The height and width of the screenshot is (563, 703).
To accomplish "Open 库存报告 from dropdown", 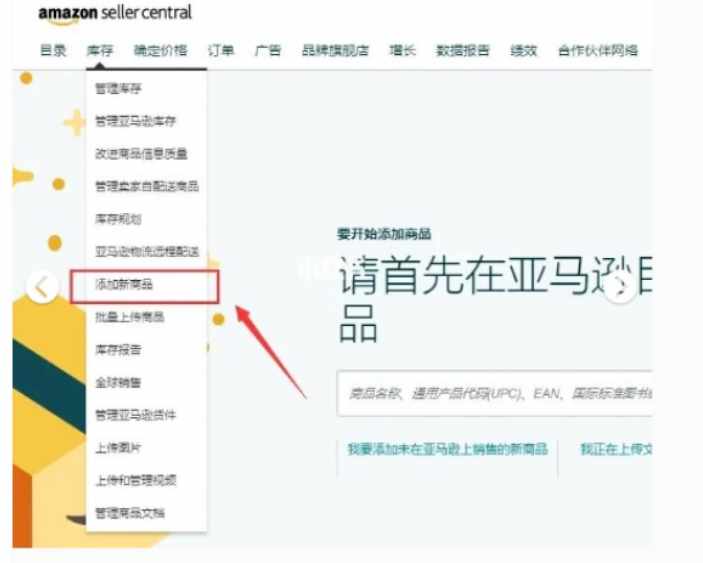I will point(118,349).
